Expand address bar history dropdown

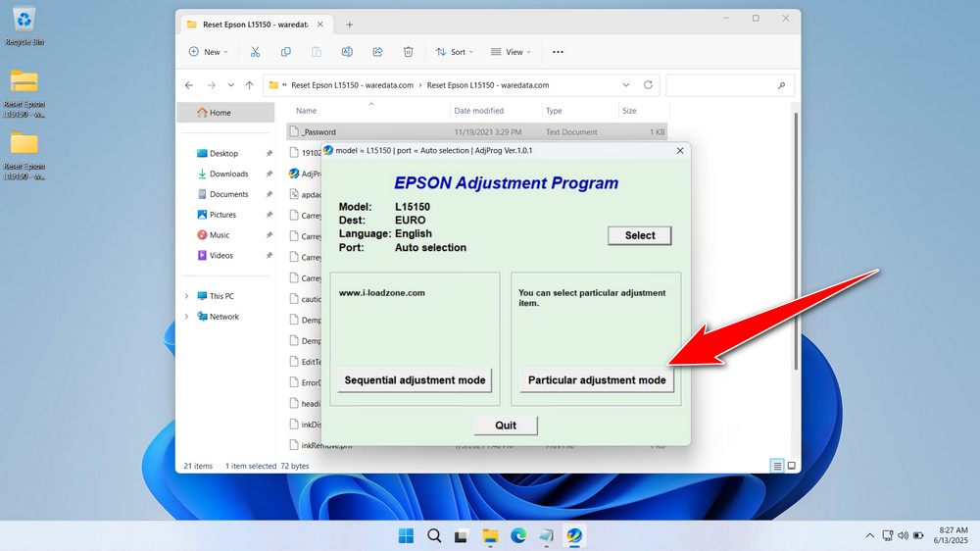pos(625,85)
